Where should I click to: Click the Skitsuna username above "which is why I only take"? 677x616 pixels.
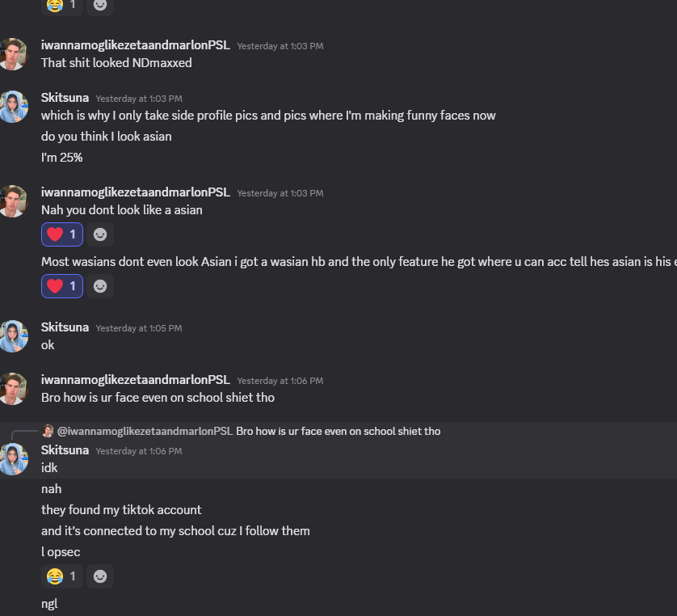point(65,98)
